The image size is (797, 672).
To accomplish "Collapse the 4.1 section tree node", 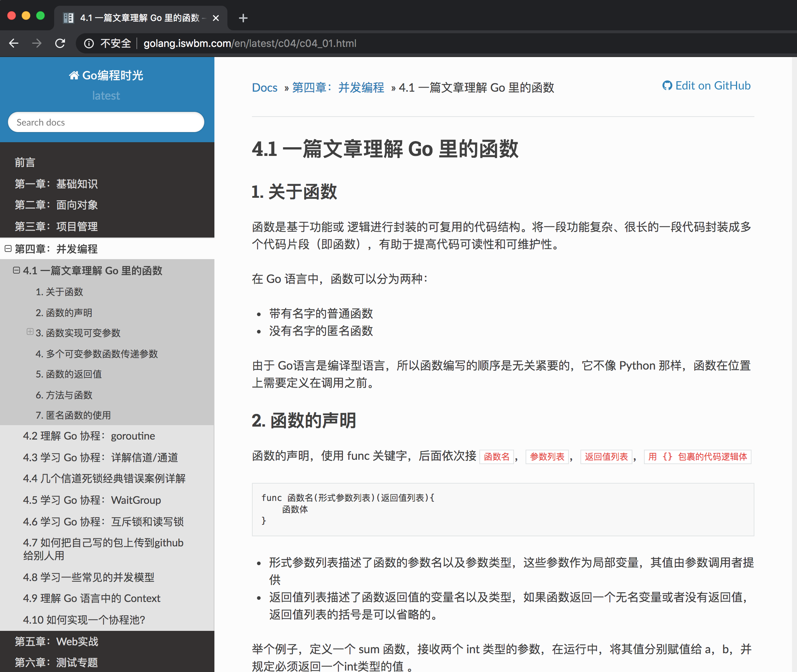I will click(x=16, y=270).
